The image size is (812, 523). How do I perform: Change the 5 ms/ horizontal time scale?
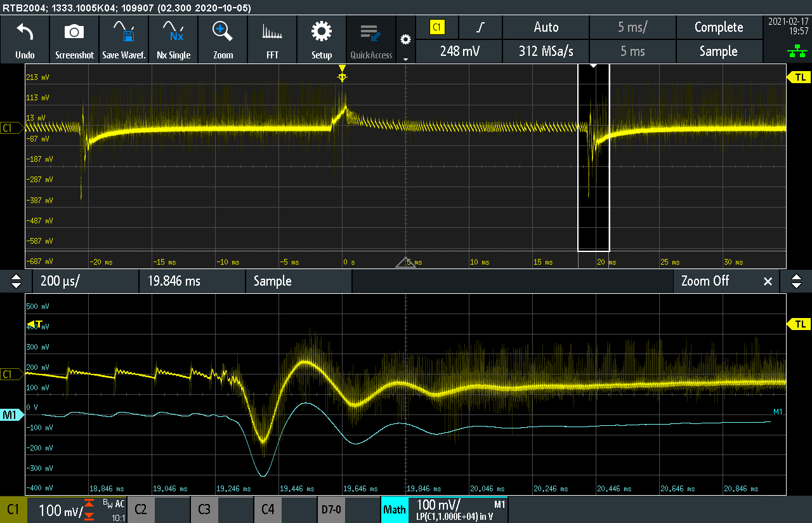coord(632,27)
